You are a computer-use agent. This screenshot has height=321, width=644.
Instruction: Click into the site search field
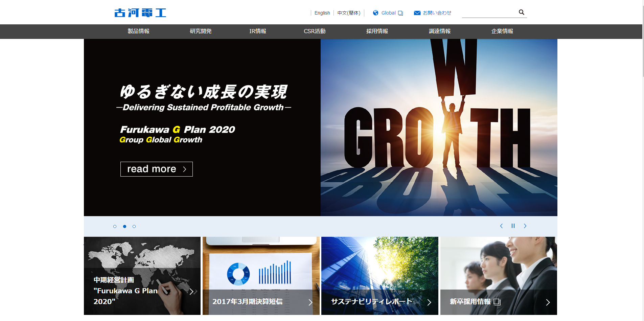click(489, 13)
